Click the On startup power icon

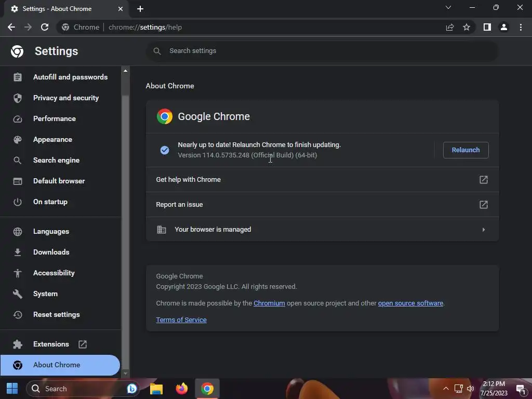[x=18, y=202]
